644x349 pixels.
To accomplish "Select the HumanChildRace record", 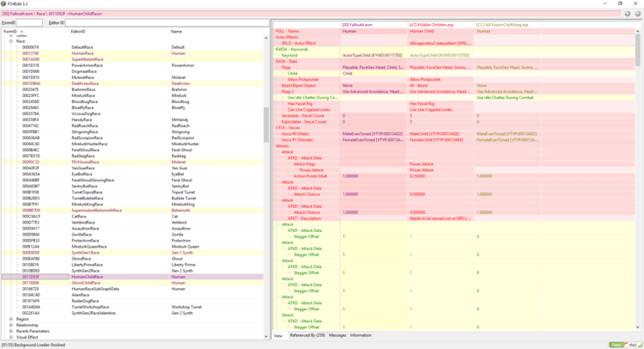I will point(132,277).
